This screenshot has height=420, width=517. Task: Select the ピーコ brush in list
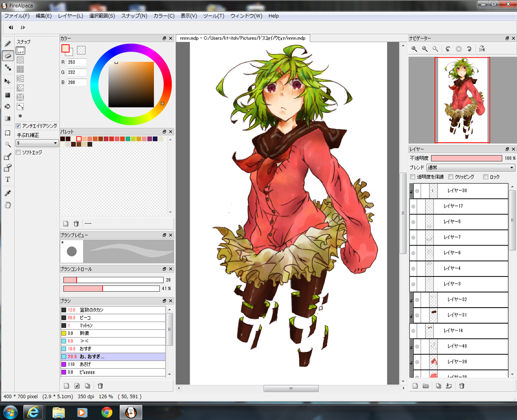click(113, 317)
